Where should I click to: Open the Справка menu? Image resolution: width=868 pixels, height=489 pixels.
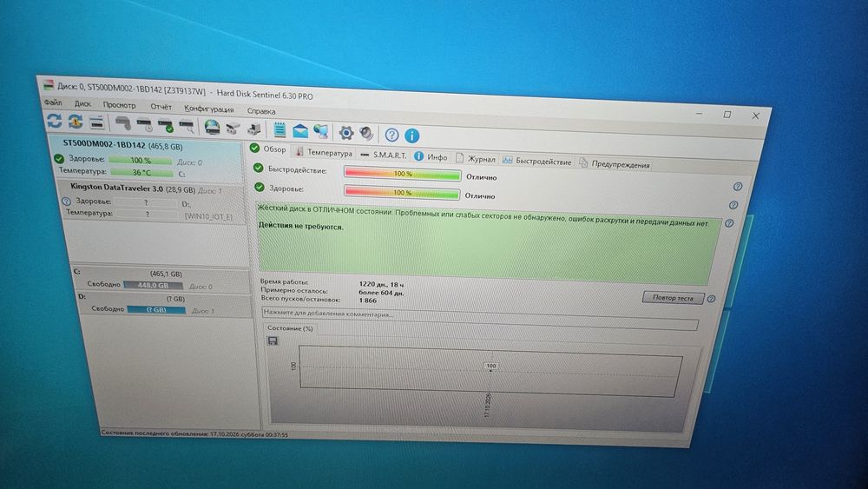261,111
